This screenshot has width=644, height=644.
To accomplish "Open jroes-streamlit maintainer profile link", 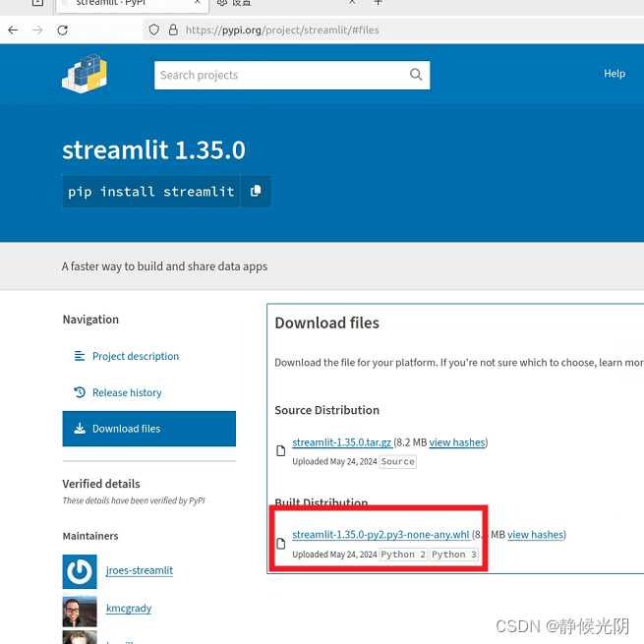I will [x=140, y=570].
